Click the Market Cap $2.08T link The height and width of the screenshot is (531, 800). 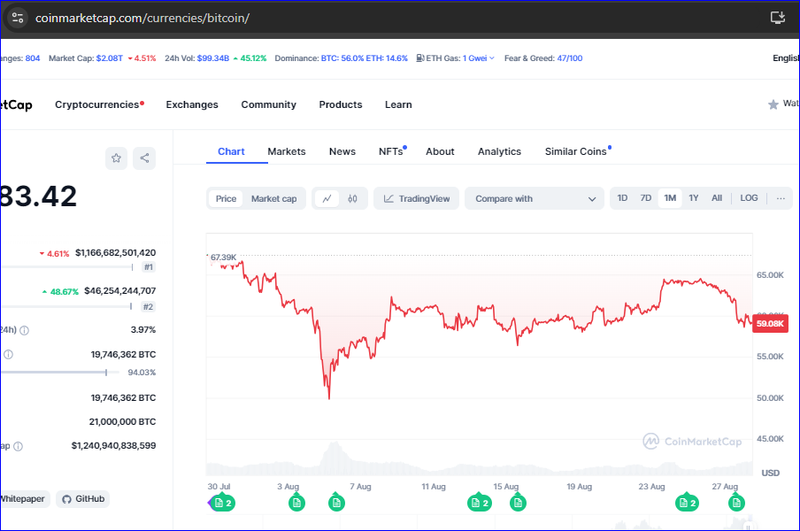(x=109, y=58)
